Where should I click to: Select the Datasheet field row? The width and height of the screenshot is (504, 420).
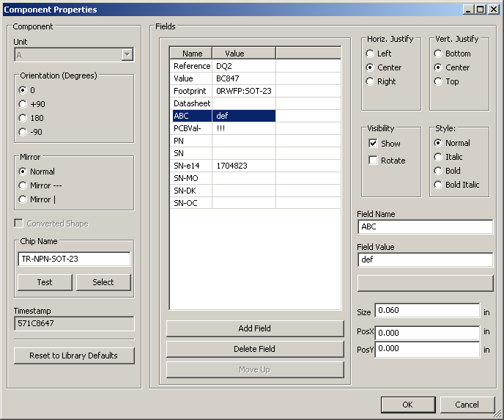255,103
